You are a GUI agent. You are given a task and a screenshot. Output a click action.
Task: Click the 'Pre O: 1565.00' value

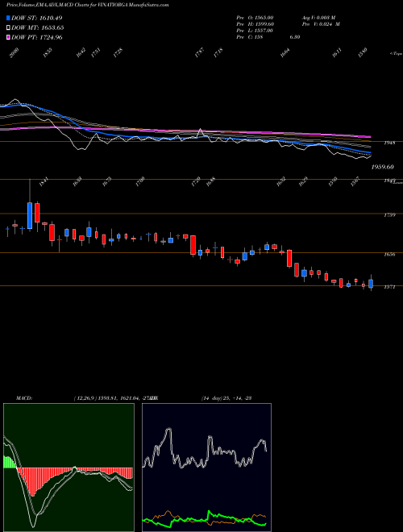pyautogui.click(x=255, y=18)
